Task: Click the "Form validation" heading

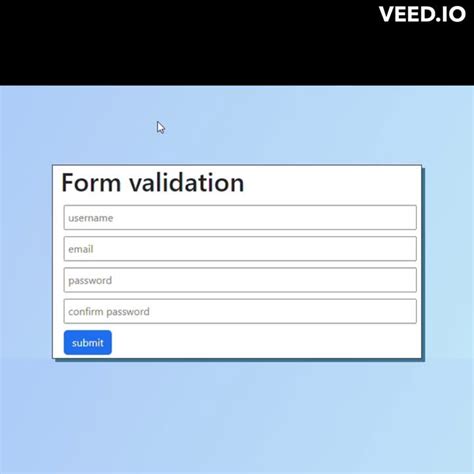Action: (153, 183)
